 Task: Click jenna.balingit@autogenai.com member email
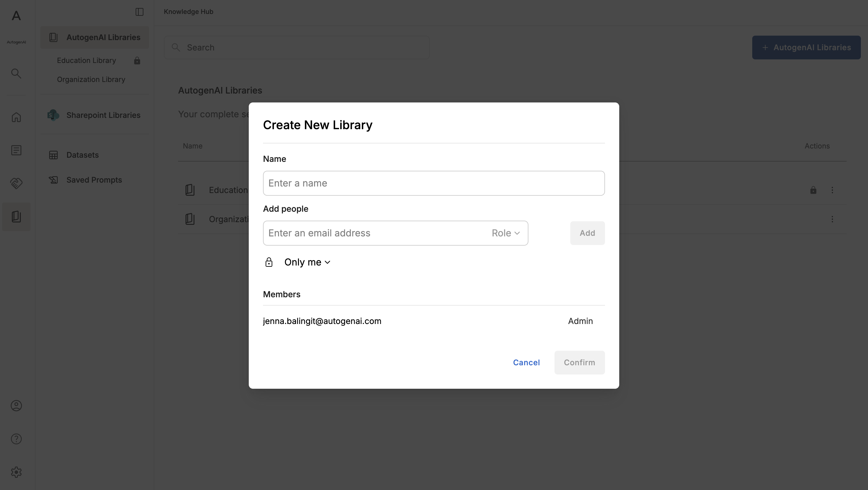[x=322, y=321]
